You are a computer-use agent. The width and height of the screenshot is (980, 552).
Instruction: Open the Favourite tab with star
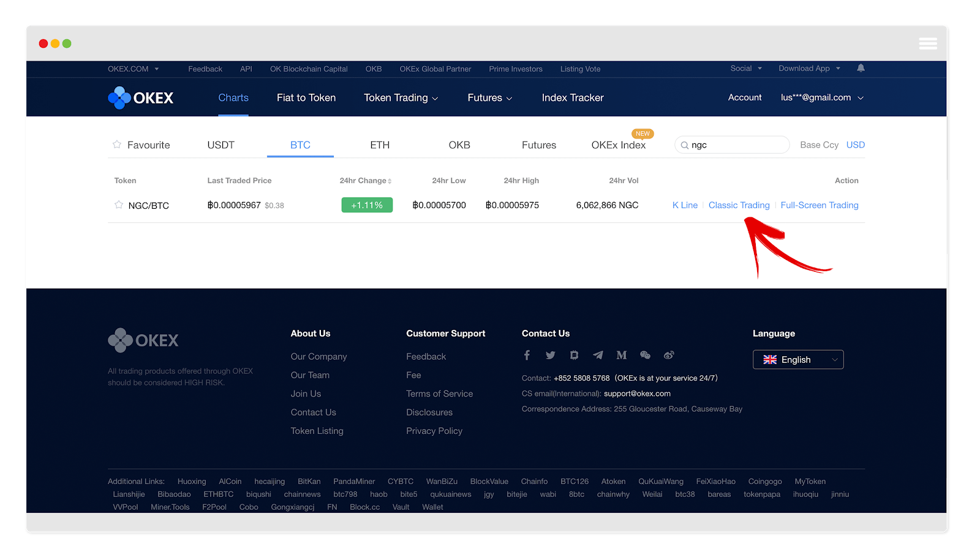[x=141, y=145]
